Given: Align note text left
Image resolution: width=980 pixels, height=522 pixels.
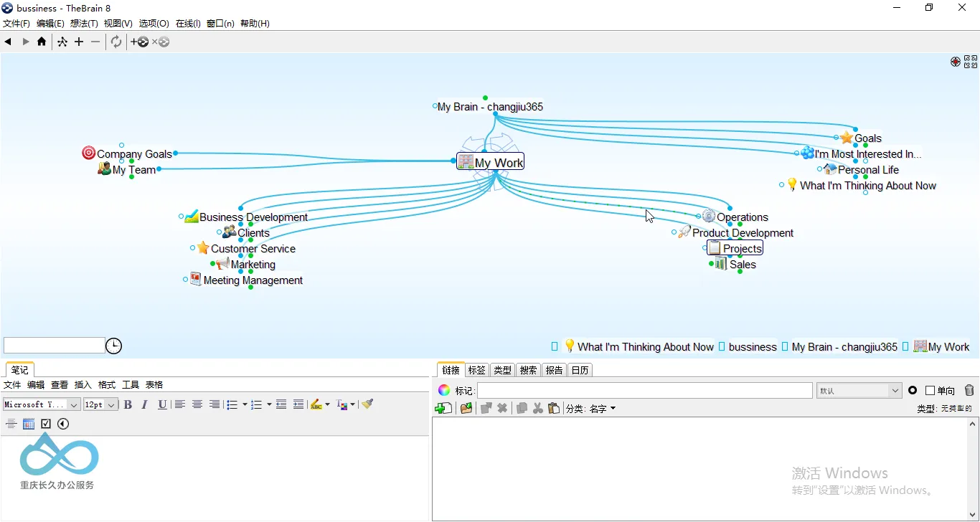Looking at the screenshot, I should (x=180, y=404).
